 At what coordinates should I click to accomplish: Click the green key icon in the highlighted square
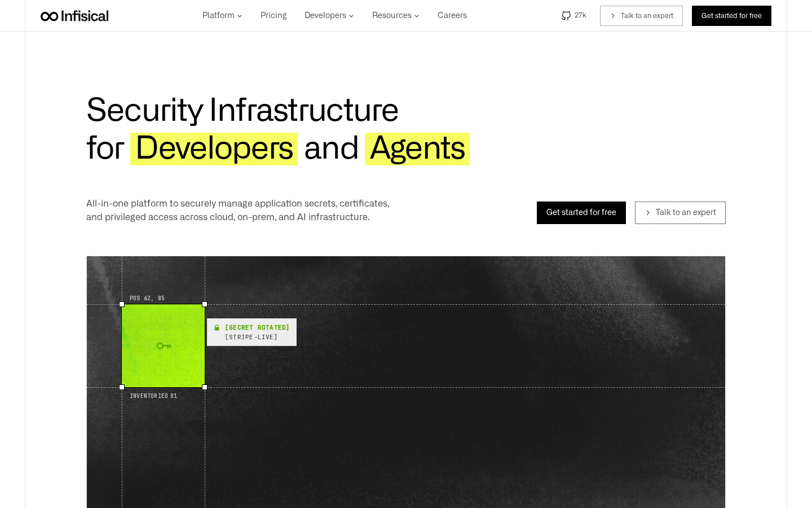(164, 346)
